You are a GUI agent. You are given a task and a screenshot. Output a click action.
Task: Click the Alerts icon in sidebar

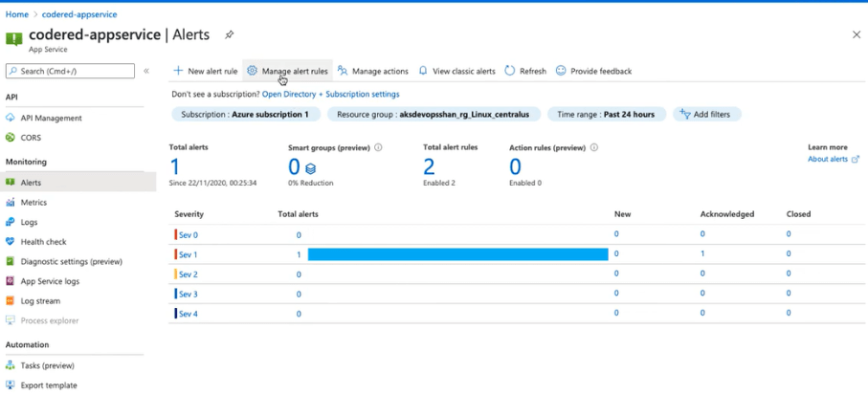click(x=10, y=182)
